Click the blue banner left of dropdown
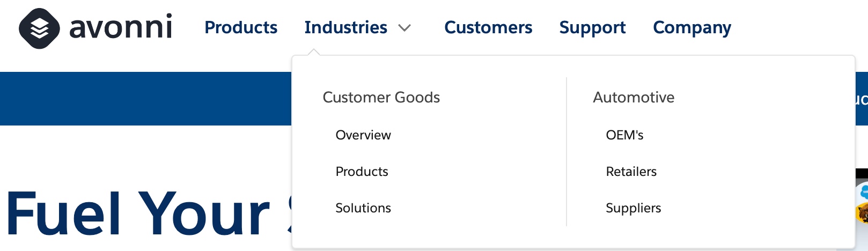This screenshot has height=251, width=868. [145, 99]
